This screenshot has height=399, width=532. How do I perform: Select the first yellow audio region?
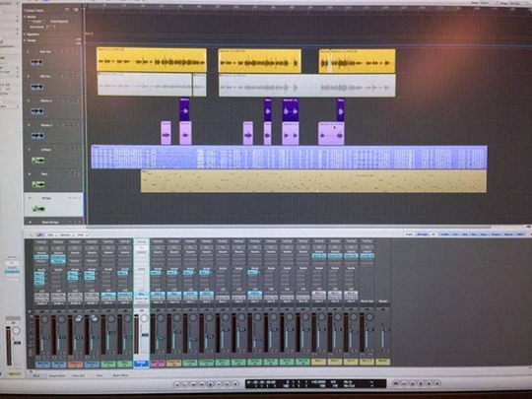tap(152, 60)
